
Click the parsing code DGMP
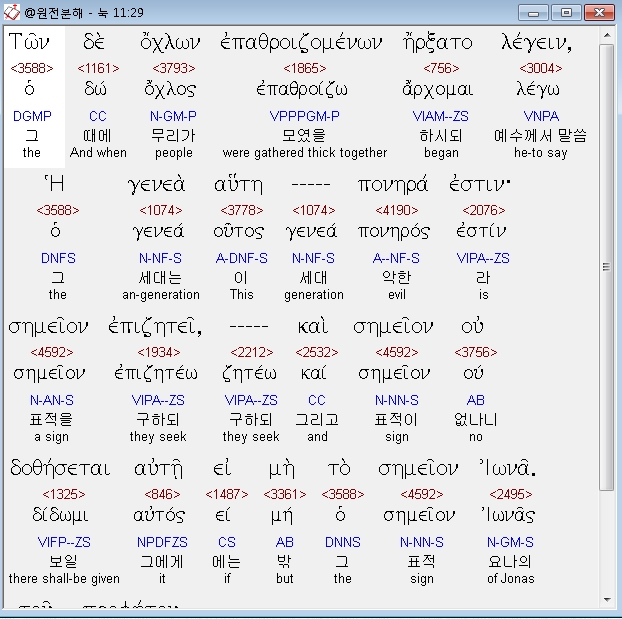tap(32, 116)
